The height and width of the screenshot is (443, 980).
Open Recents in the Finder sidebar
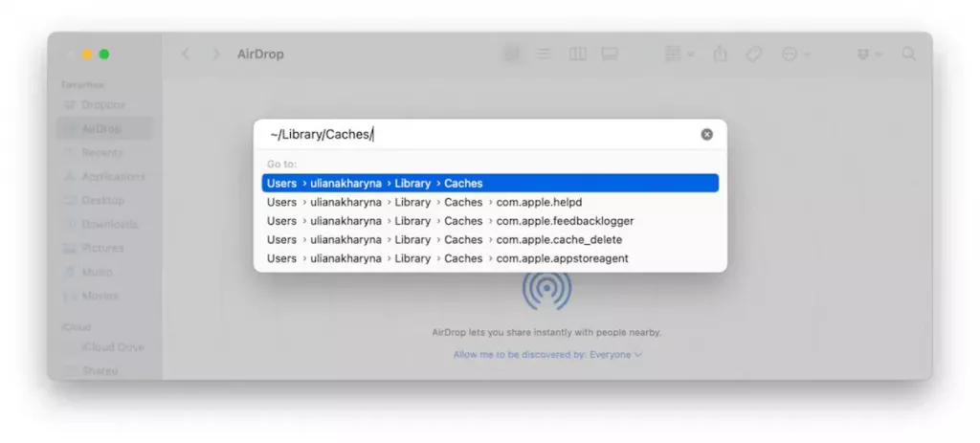tap(103, 152)
